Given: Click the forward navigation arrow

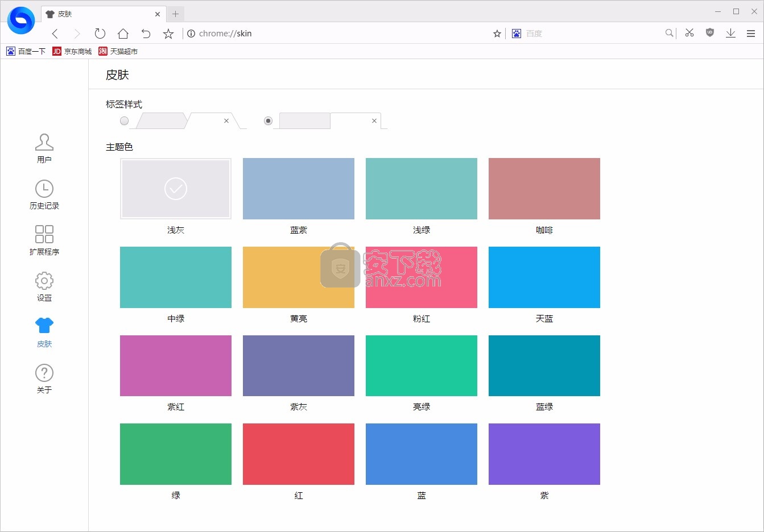Looking at the screenshot, I should [77, 34].
